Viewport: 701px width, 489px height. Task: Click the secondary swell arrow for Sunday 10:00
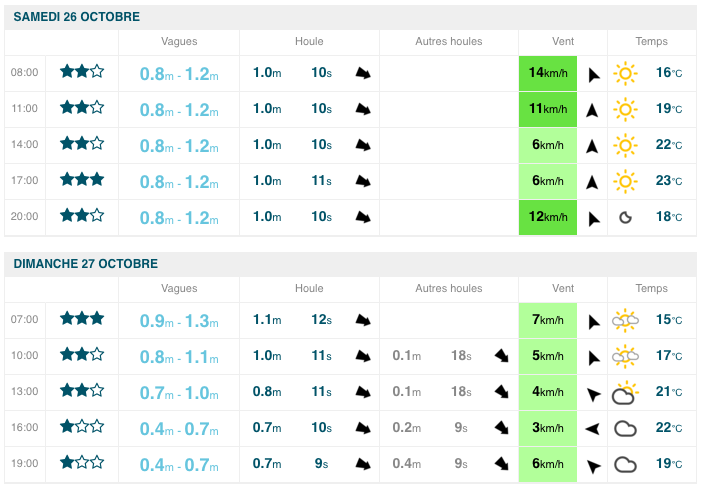(501, 356)
